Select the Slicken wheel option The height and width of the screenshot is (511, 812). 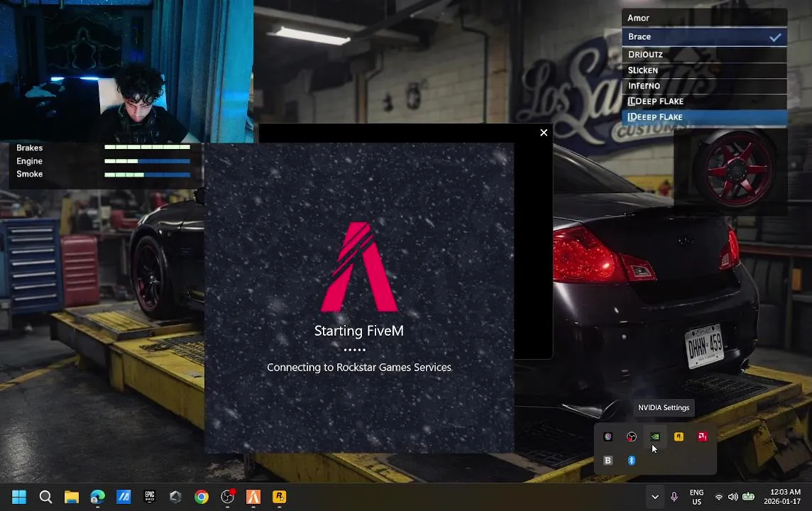click(x=704, y=70)
